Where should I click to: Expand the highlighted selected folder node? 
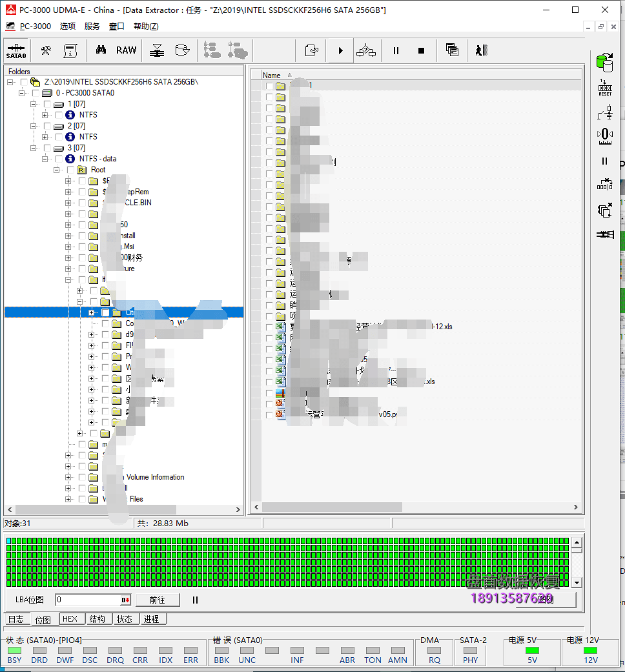[x=91, y=313]
